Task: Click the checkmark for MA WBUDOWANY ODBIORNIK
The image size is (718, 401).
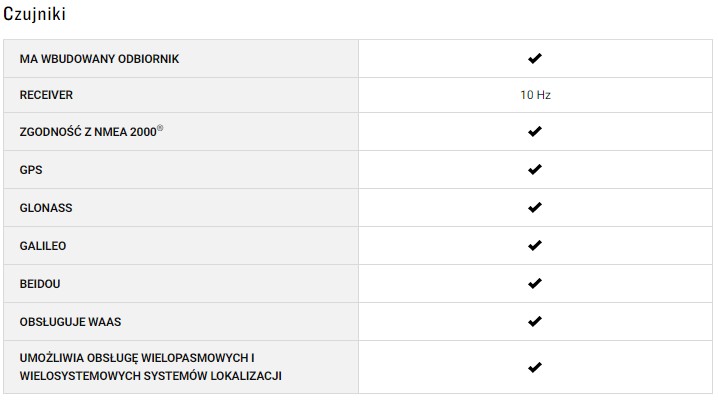Action: (x=534, y=58)
